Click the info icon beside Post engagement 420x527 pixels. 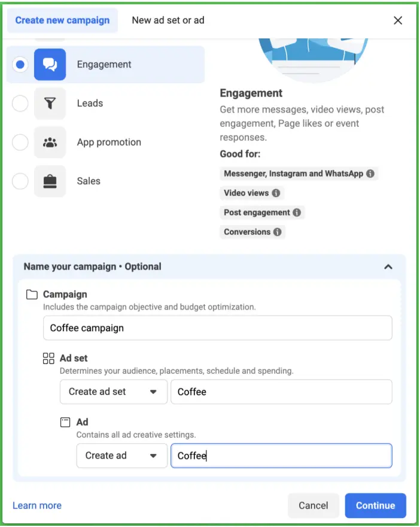point(297,213)
